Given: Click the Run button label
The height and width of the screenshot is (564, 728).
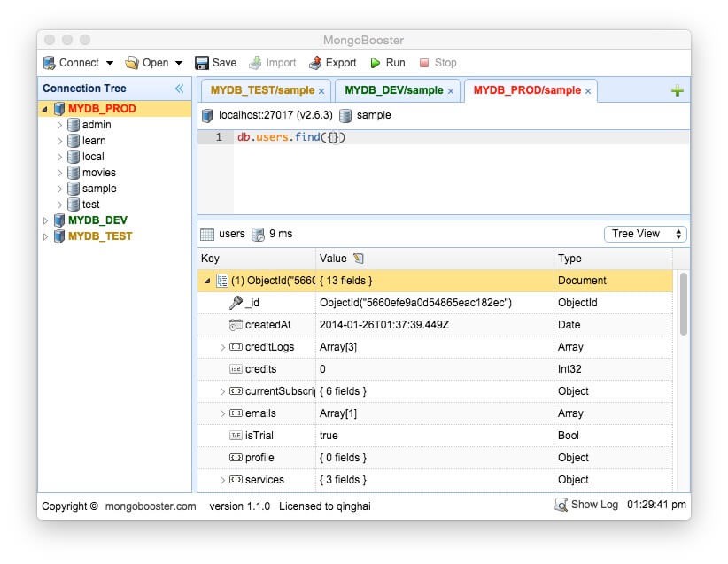Looking at the screenshot, I should (396, 63).
